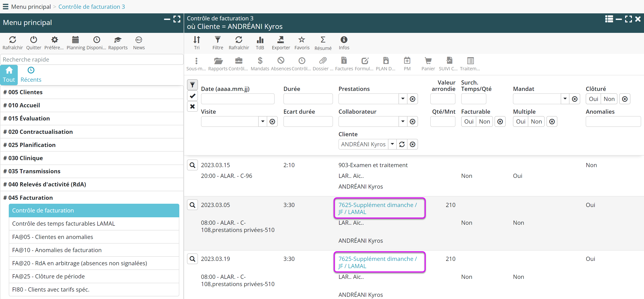
Task: Click the Recherche rapide search field
Action: pos(91,59)
